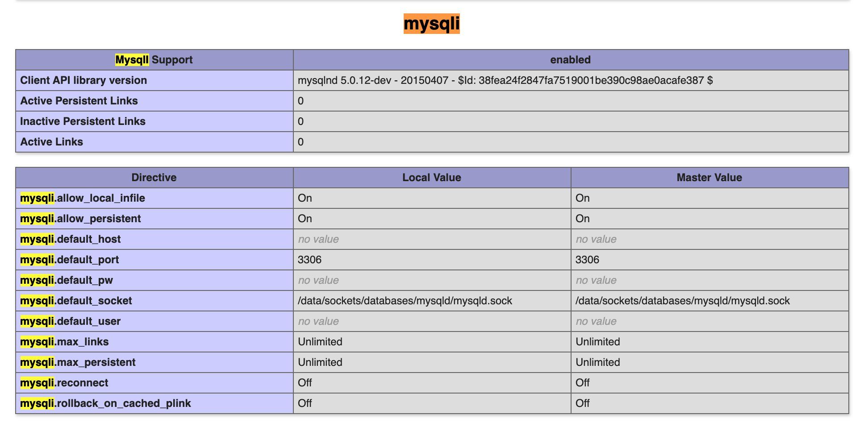Click master 3306 for default_port
The image size is (868, 431).
click(588, 260)
